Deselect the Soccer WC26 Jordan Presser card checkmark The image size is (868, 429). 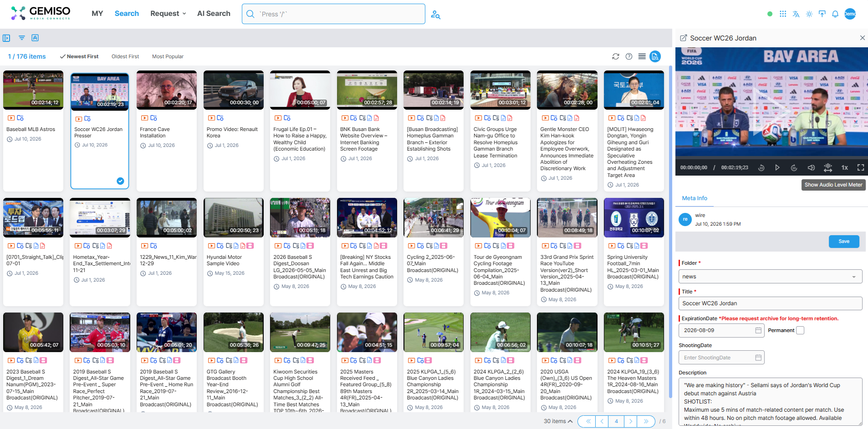(x=120, y=181)
